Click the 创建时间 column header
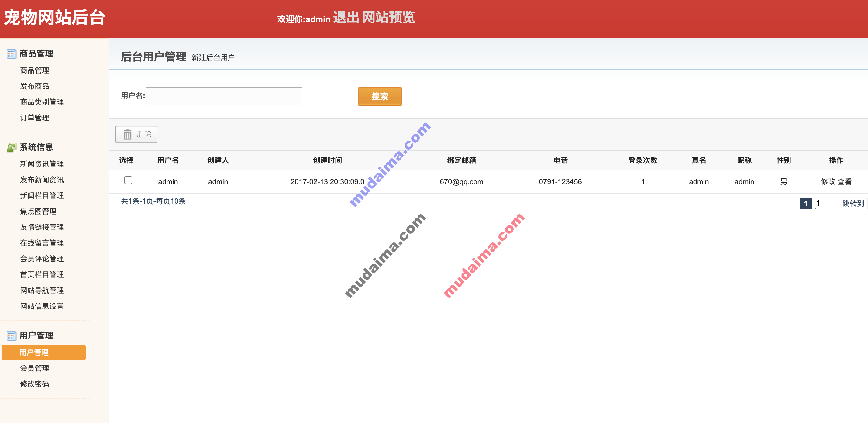Image resolution: width=868 pixels, height=423 pixels. tap(327, 160)
